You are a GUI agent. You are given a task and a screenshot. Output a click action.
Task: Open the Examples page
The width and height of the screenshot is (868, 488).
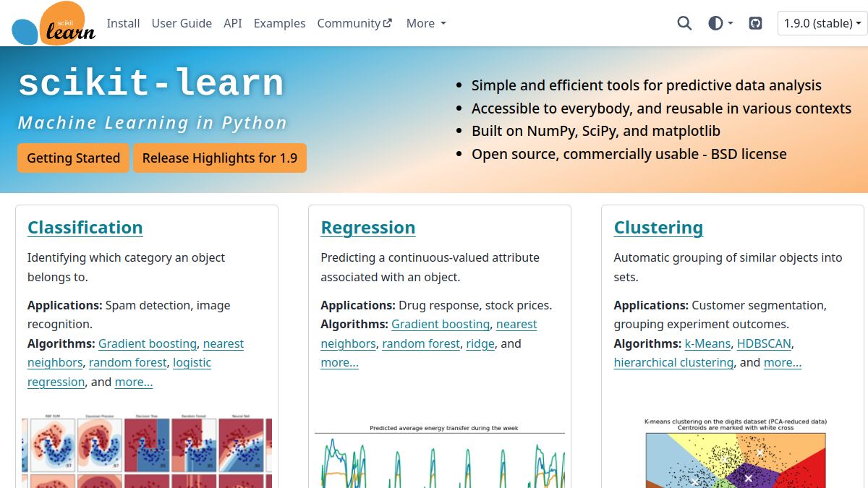tap(279, 23)
